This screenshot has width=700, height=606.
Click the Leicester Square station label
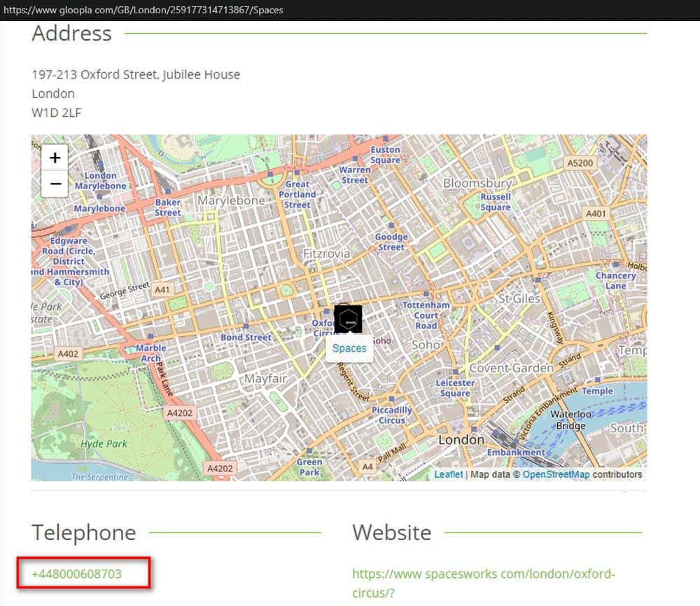[x=455, y=388]
